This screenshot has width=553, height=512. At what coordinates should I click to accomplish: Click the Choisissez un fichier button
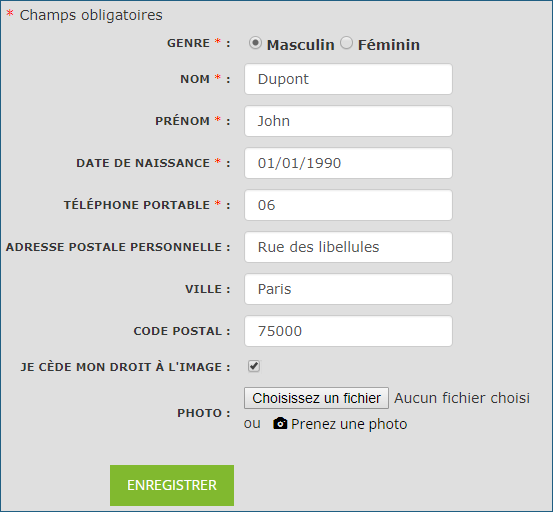[316, 398]
